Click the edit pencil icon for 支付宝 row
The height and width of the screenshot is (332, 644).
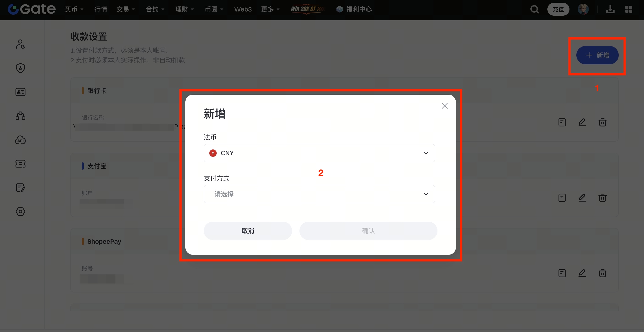click(x=582, y=198)
